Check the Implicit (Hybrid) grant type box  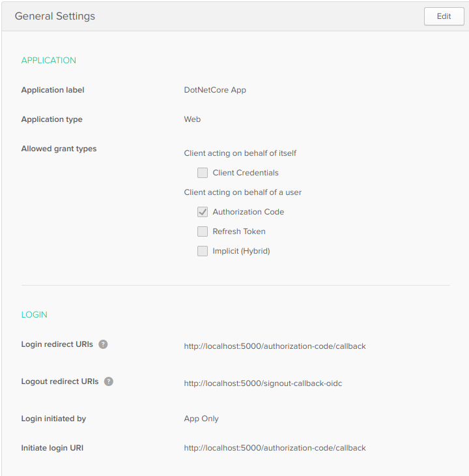tap(203, 251)
